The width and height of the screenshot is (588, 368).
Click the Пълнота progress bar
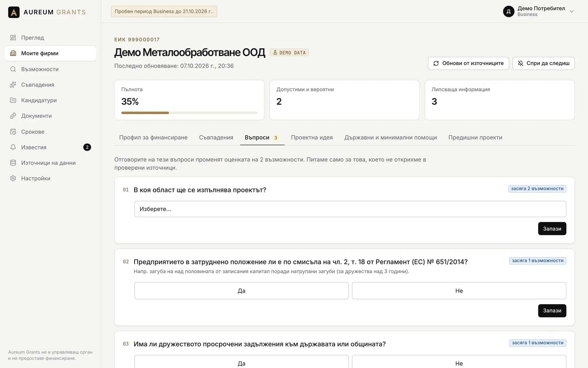point(189,113)
